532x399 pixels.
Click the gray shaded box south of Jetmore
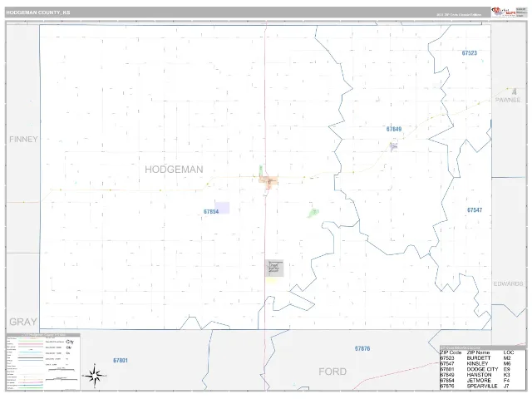274,268
